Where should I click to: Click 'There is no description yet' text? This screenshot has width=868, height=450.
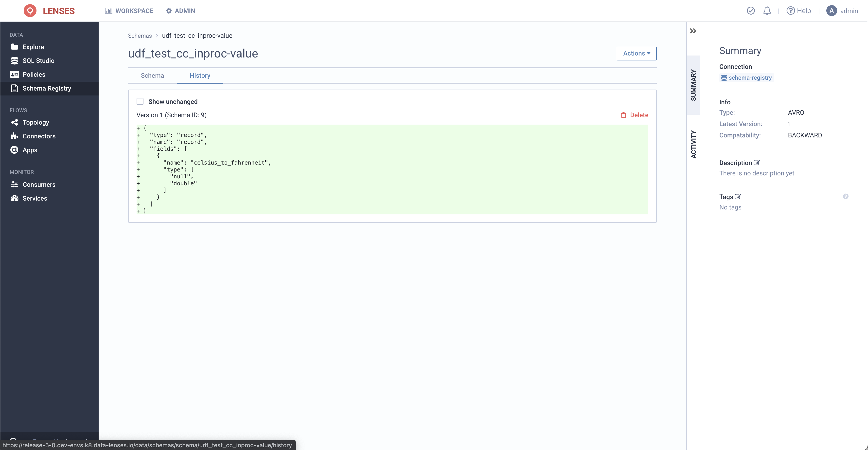[757, 173]
